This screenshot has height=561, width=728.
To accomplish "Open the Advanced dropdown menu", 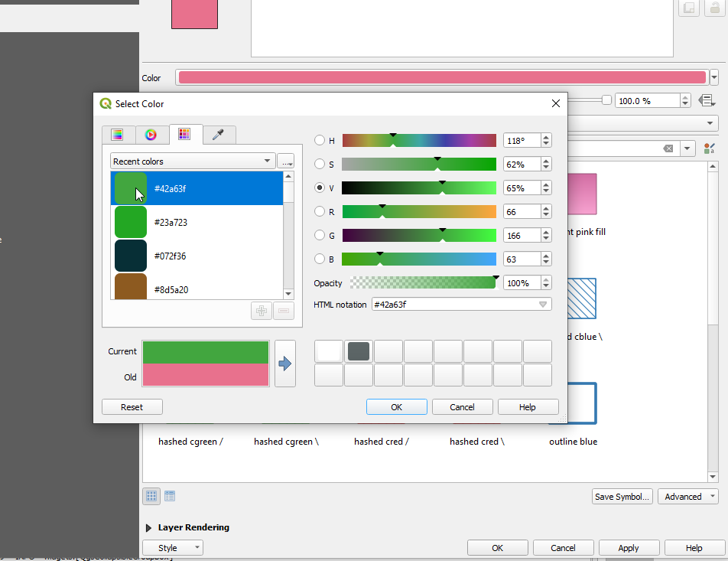I will (x=687, y=497).
